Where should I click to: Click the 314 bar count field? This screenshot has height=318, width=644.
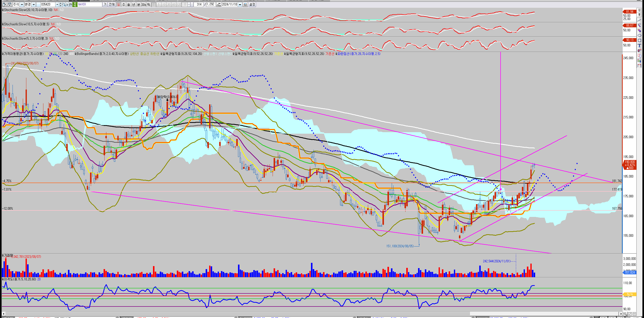coord(198,5)
